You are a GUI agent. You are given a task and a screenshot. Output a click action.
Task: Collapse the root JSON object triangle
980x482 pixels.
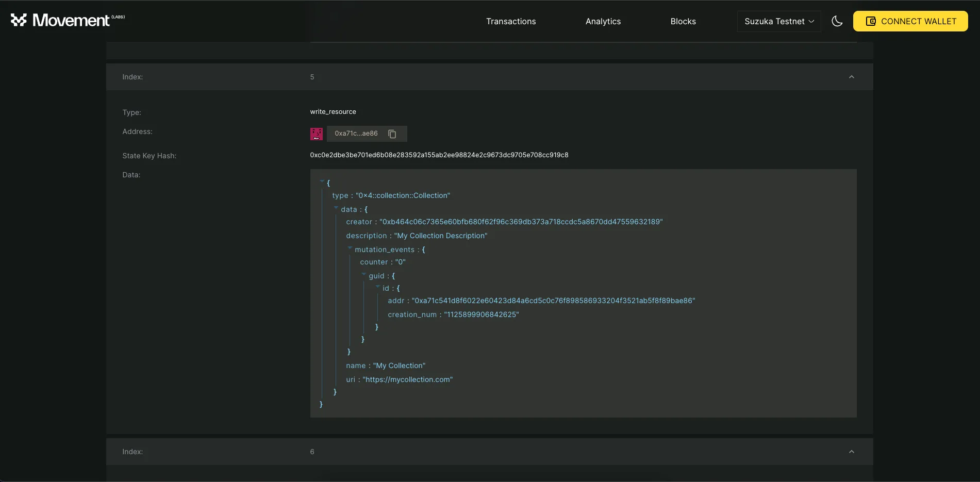click(x=322, y=181)
